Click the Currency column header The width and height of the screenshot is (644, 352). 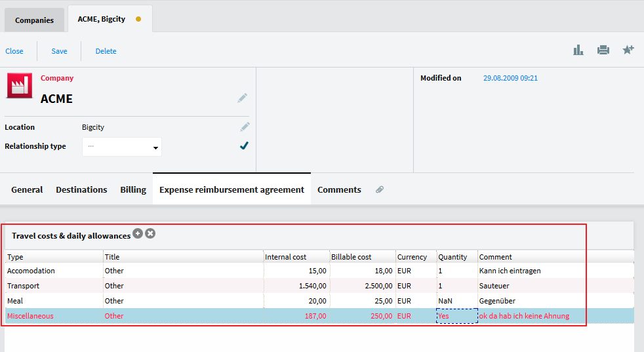416,257
